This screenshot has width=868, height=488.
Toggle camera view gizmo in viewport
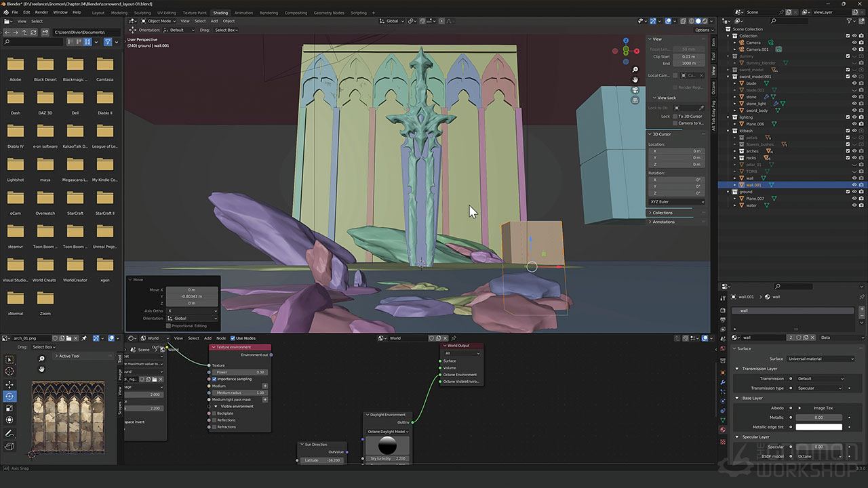(635, 90)
